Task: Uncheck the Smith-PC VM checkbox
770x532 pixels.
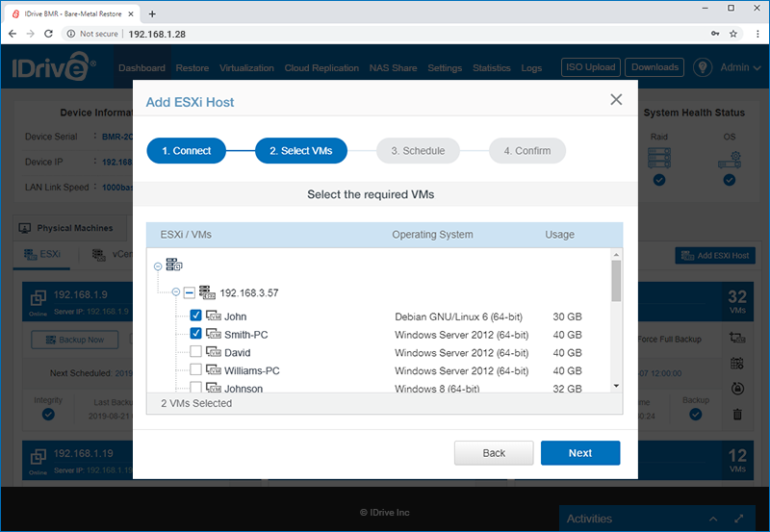Action: (195, 333)
